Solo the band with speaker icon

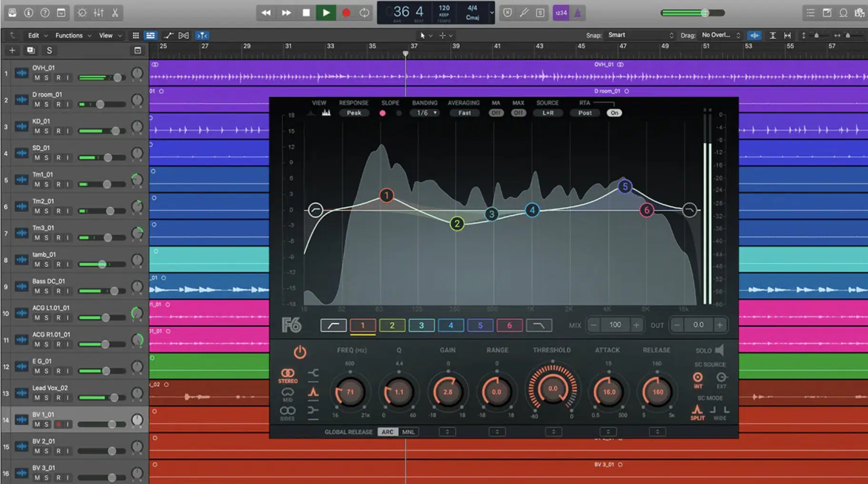point(719,350)
